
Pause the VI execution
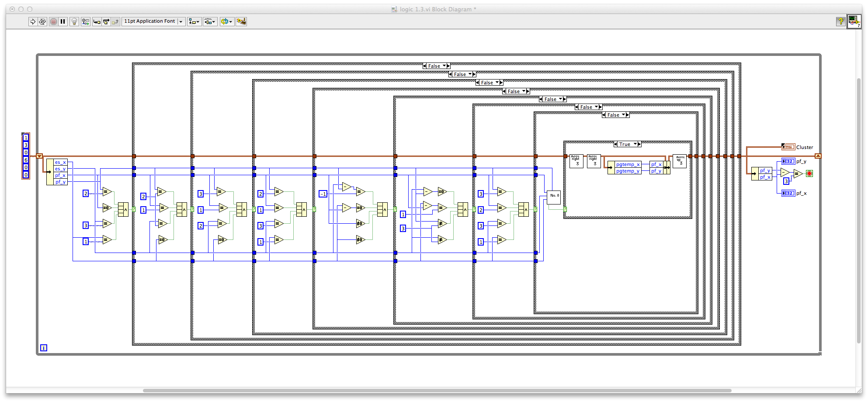(63, 21)
